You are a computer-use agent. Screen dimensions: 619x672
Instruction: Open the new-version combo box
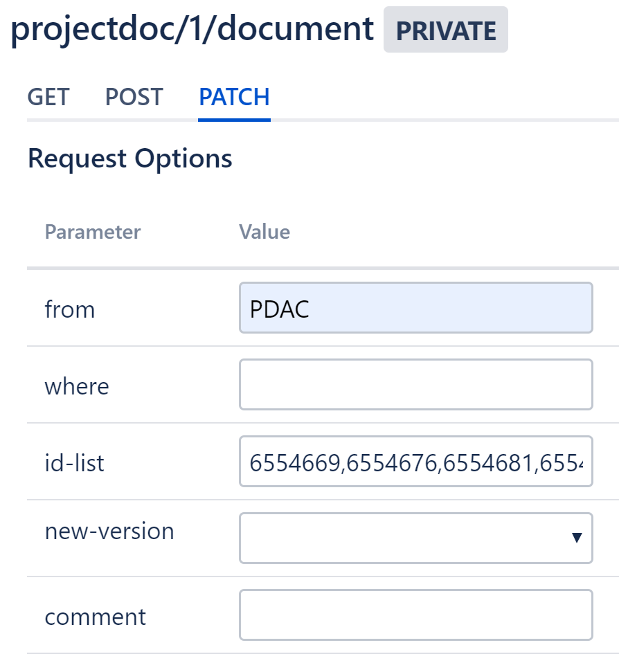click(x=409, y=538)
